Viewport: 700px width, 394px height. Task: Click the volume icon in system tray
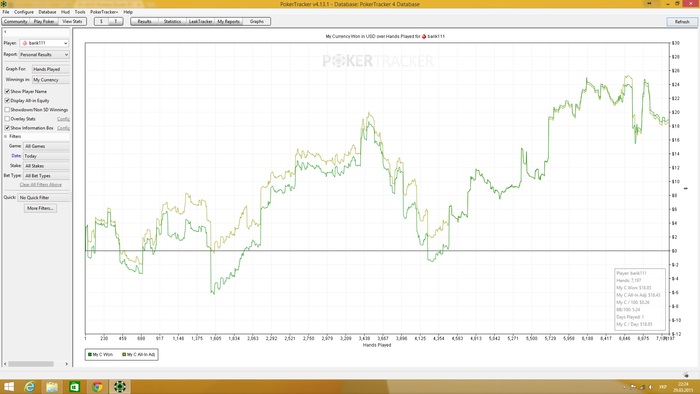[x=650, y=387]
